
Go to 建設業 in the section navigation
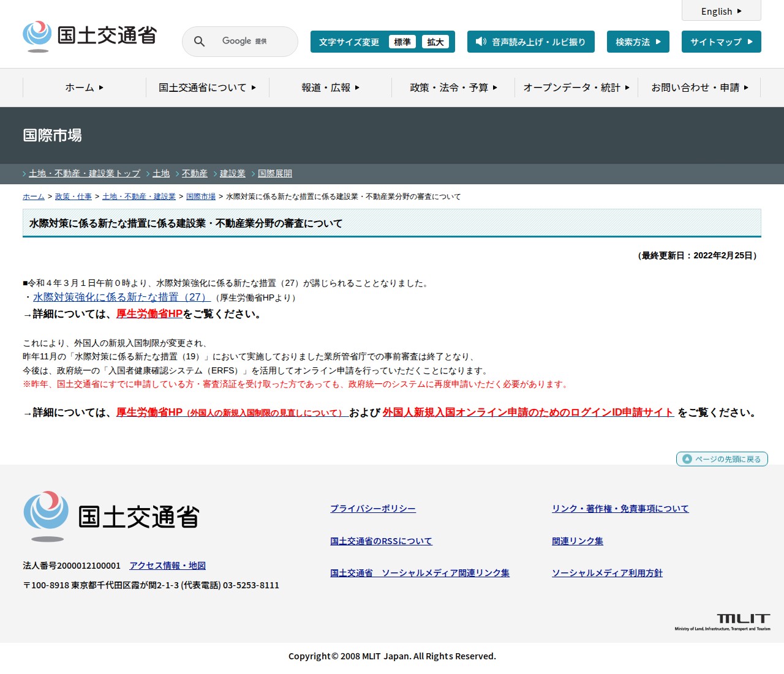pos(233,174)
